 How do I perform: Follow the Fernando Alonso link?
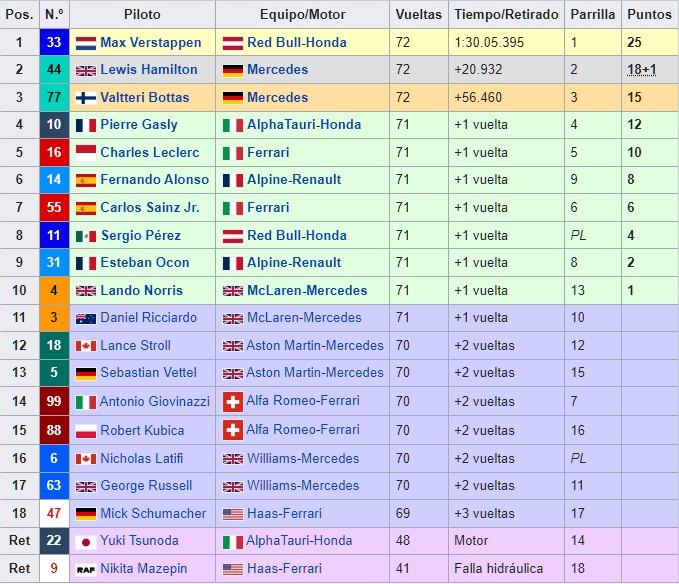(155, 180)
